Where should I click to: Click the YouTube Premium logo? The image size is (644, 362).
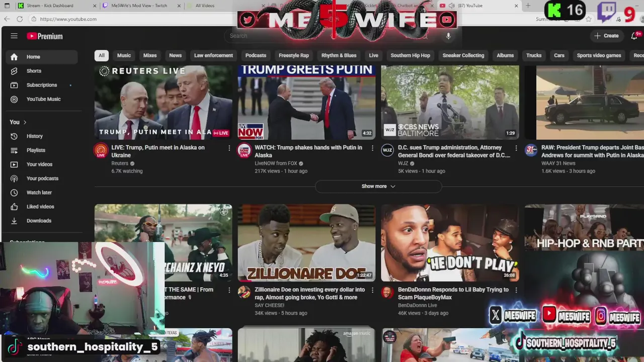[x=45, y=36]
